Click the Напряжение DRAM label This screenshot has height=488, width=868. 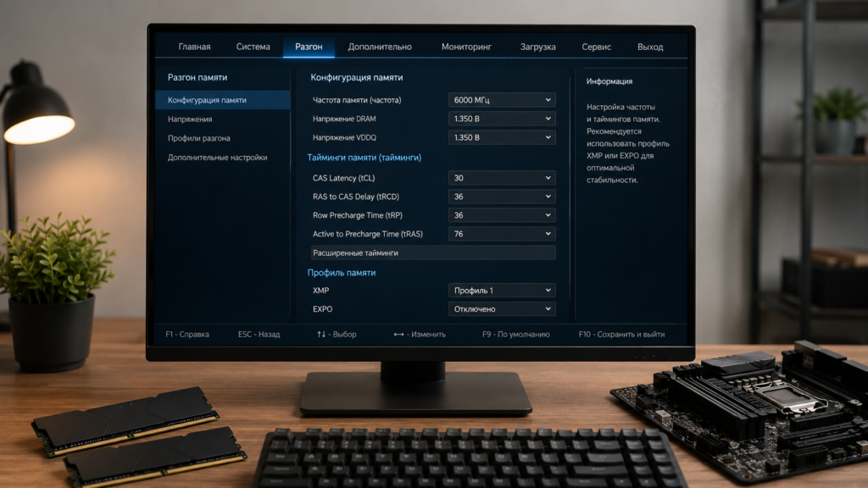(x=344, y=119)
